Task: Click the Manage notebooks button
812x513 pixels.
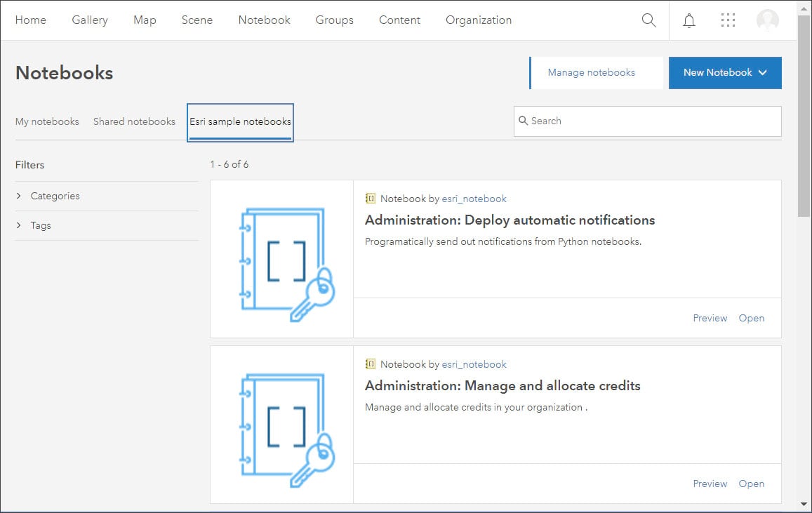Action: click(x=591, y=73)
